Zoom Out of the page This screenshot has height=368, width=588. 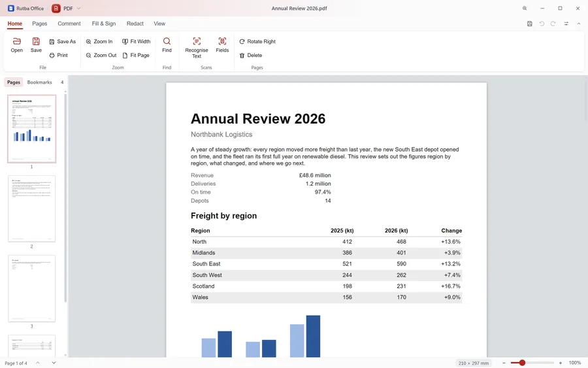(101, 55)
